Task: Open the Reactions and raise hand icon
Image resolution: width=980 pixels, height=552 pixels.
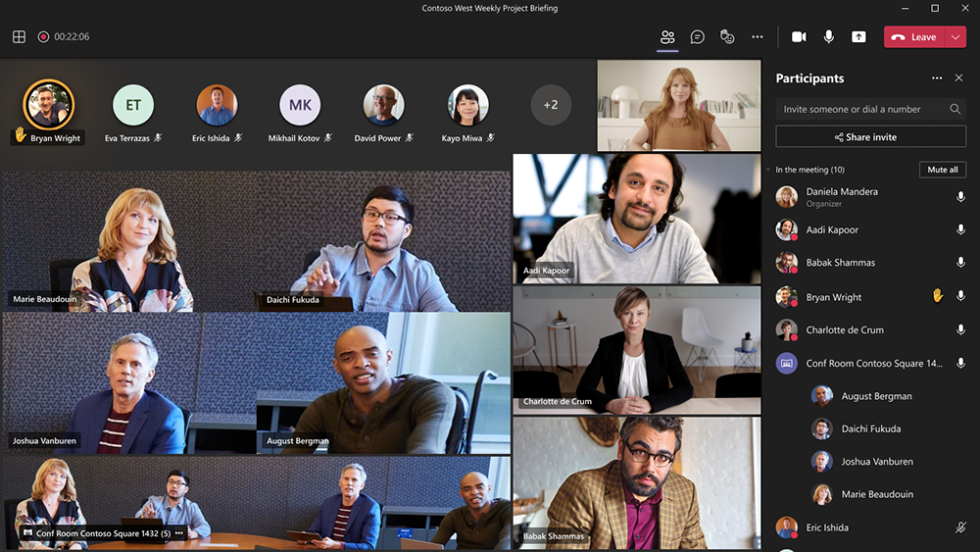Action: (727, 36)
